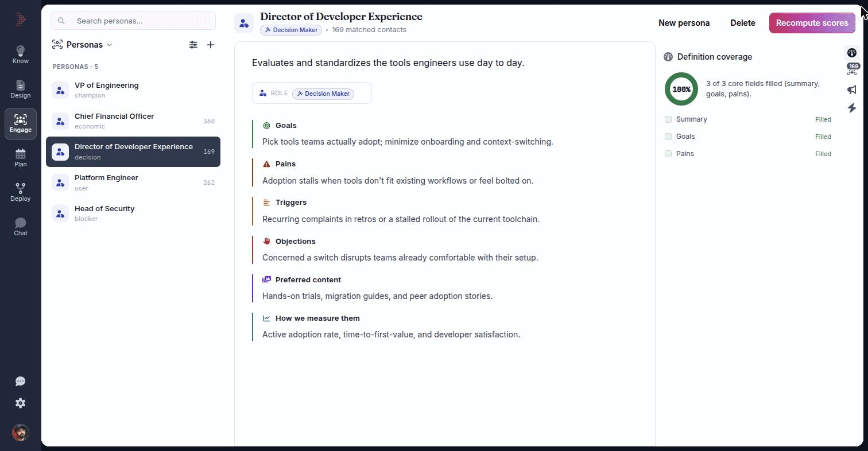Tick the Goals coverage checkbox
The width and height of the screenshot is (868, 451).
(x=668, y=137)
